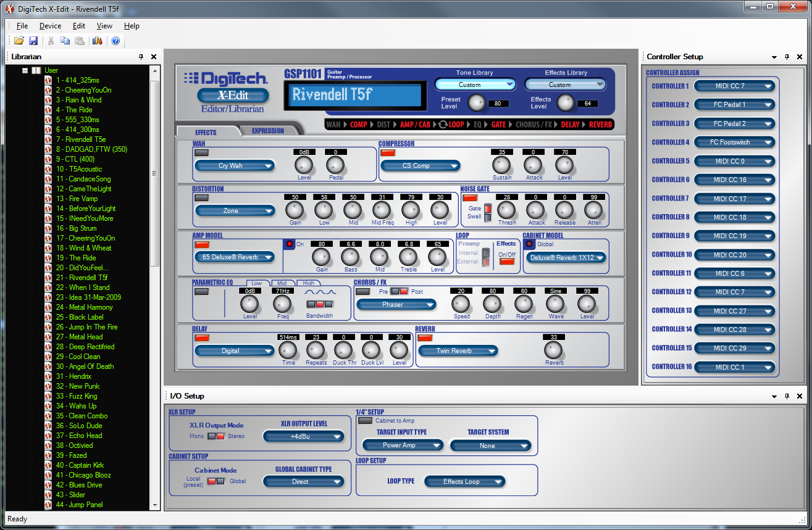Image resolution: width=812 pixels, height=530 pixels.
Task: Toggle the Loop Effects On/Off switch
Action: (507, 262)
